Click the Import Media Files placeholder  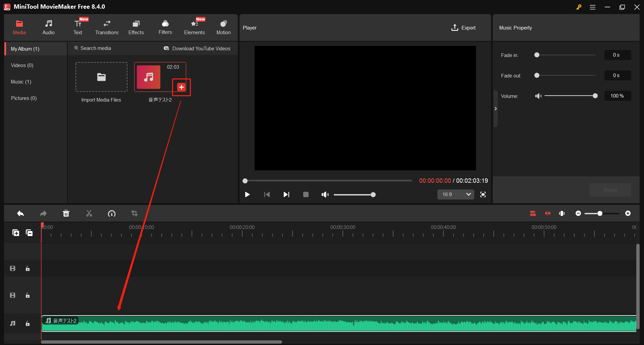point(101,77)
